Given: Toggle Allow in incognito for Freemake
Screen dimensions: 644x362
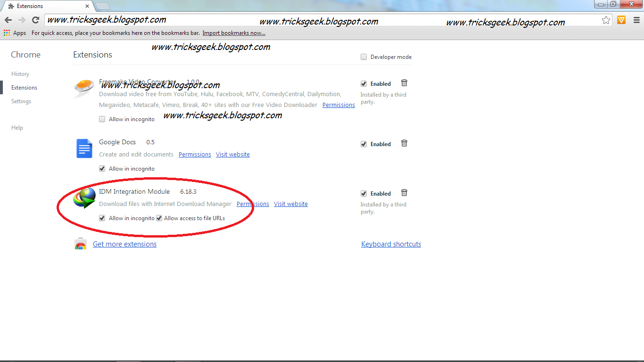Looking at the screenshot, I should point(102,119).
